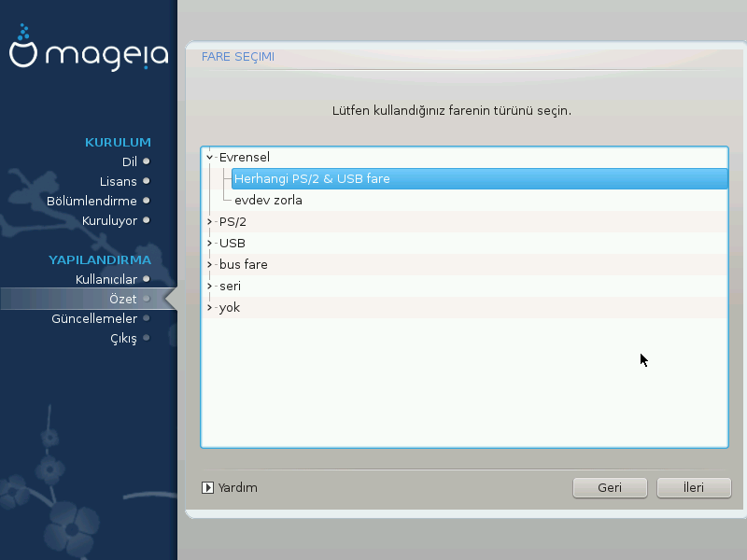The height and width of the screenshot is (560, 747).
Task: Click the Dil step bullet
Action: [147, 161]
